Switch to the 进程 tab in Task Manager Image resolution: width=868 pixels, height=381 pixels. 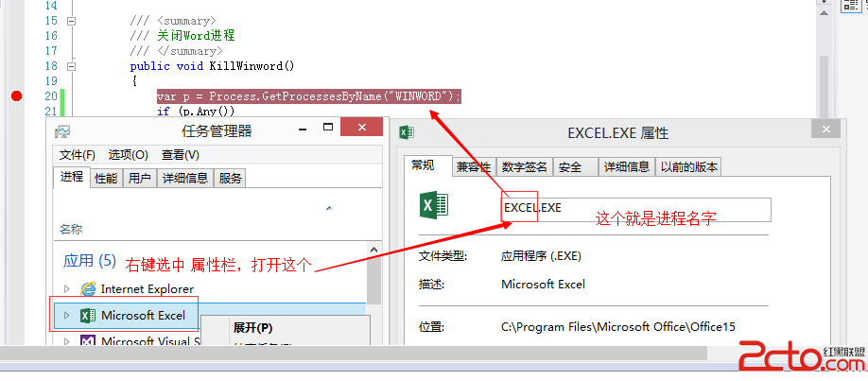point(72,177)
